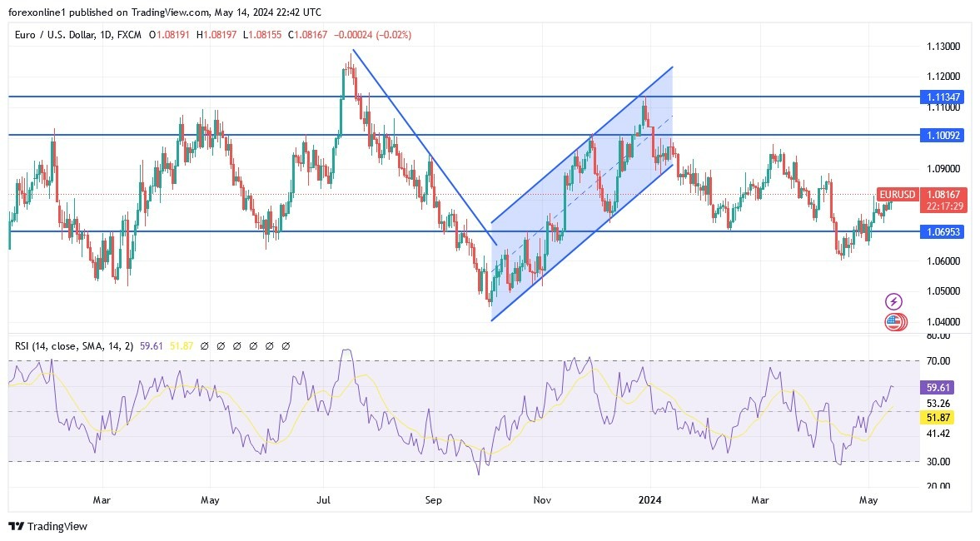Open the US flag economic events marker
980x541 pixels.
(893, 320)
